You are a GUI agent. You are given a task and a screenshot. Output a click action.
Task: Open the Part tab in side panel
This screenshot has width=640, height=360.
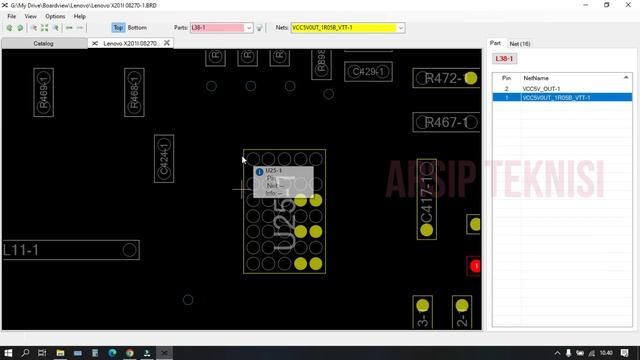point(495,43)
